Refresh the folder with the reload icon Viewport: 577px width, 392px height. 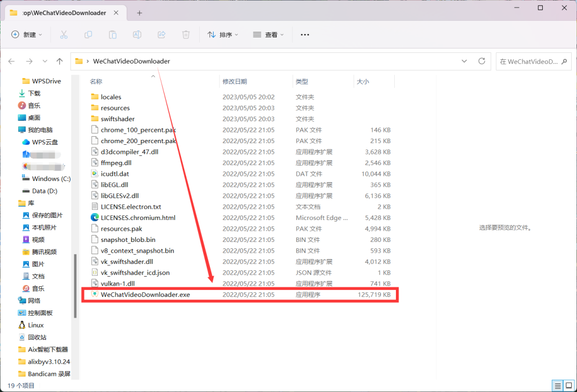point(482,61)
